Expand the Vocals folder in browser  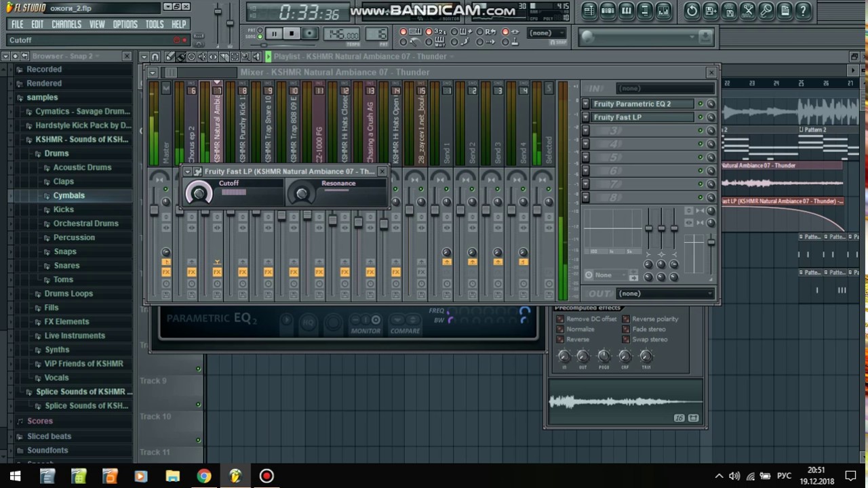pos(56,378)
